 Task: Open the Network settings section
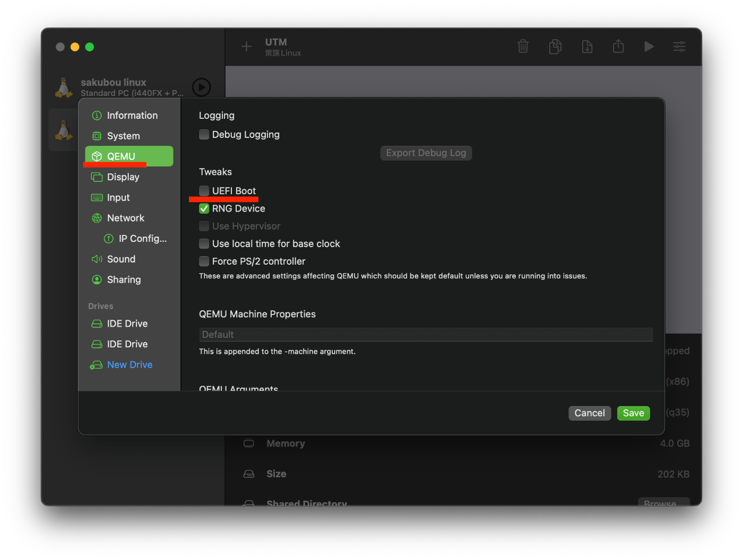tap(129, 218)
